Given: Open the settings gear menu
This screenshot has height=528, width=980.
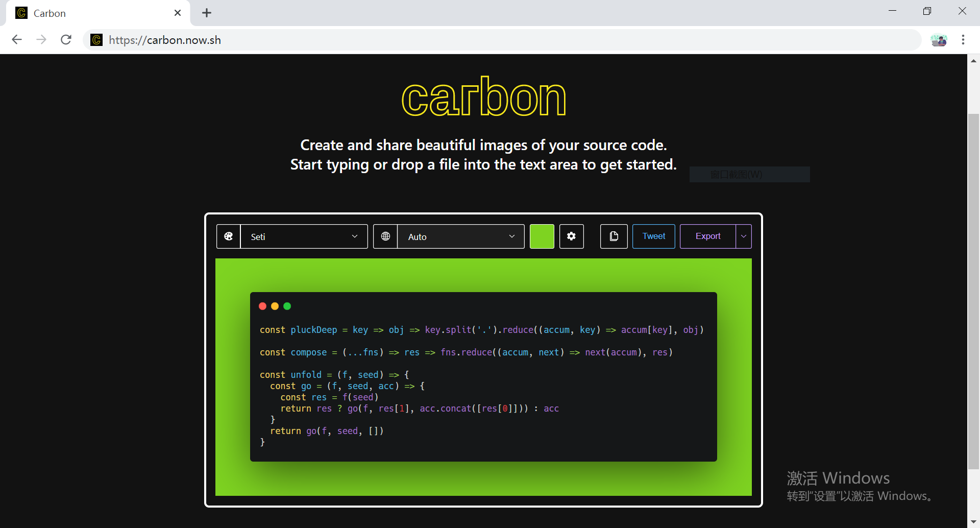Looking at the screenshot, I should coord(571,236).
